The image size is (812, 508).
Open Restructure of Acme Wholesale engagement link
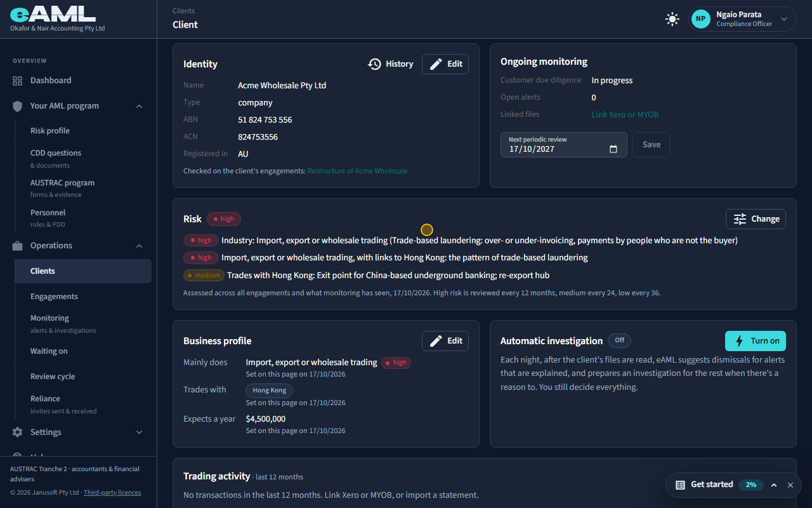click(x=358, y=171)
